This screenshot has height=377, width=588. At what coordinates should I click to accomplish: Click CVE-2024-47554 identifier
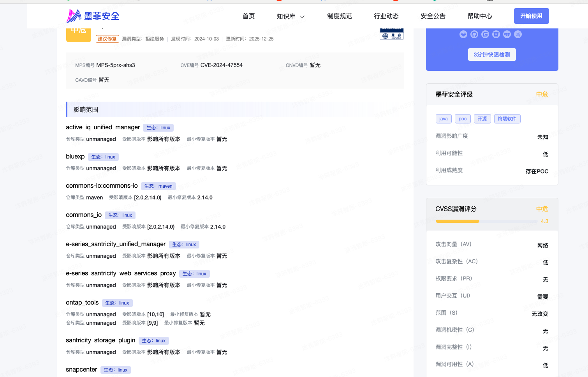tap(222, 65)
